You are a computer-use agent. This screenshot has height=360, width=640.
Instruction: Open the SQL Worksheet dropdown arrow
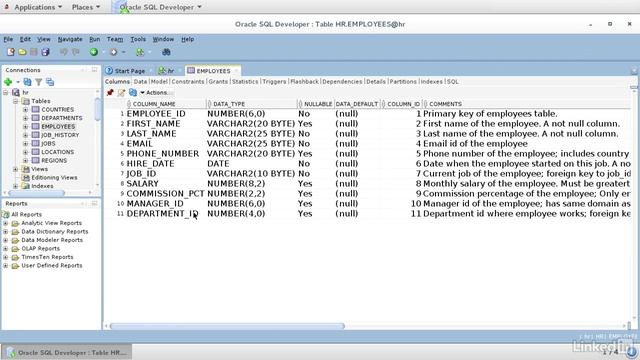tap(149, 52)
